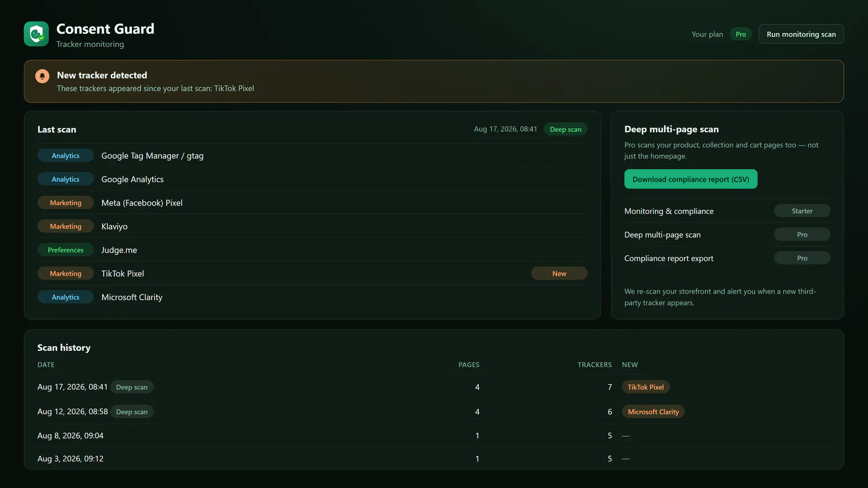Image resolution: width=868 pixels, height=488 pixels.
Task: Select the "Aug 17, 2026, 08:41" scan history date
Action: point(73,387)
